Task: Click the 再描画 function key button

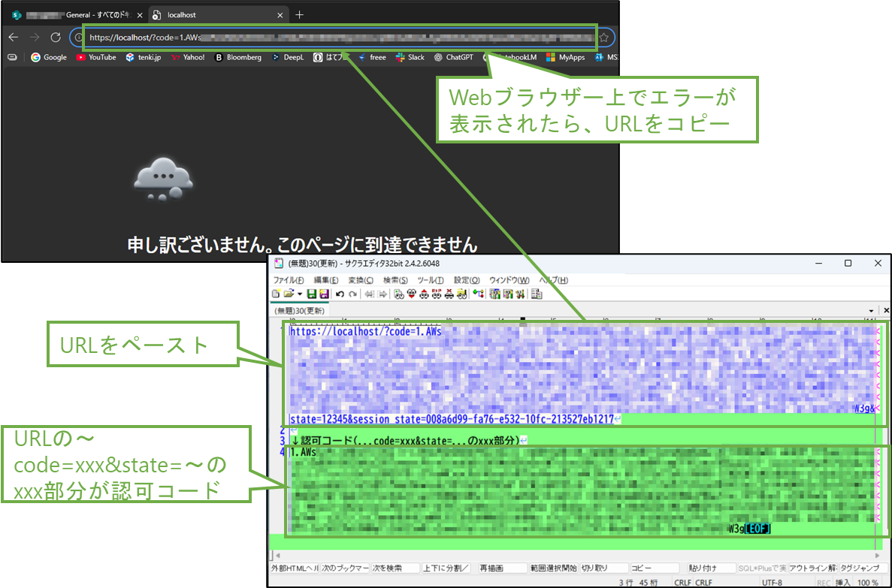Action: coord(502,568)
